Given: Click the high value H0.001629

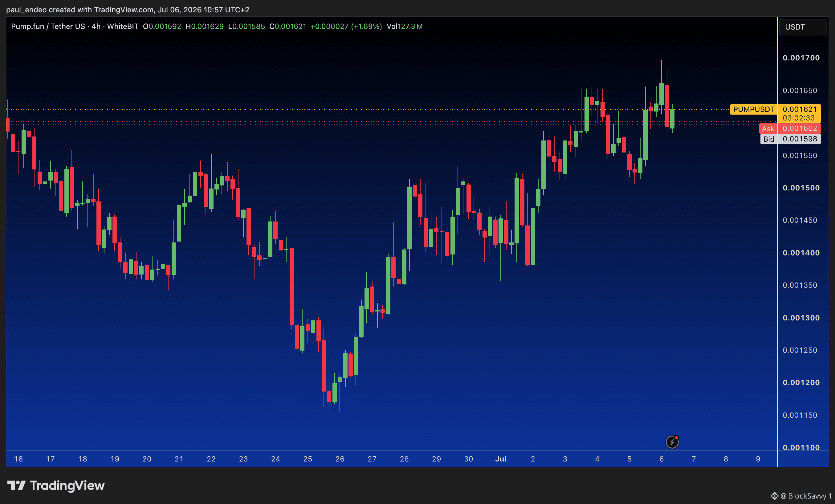Looking at the screenshot, I should pos(205,26).
